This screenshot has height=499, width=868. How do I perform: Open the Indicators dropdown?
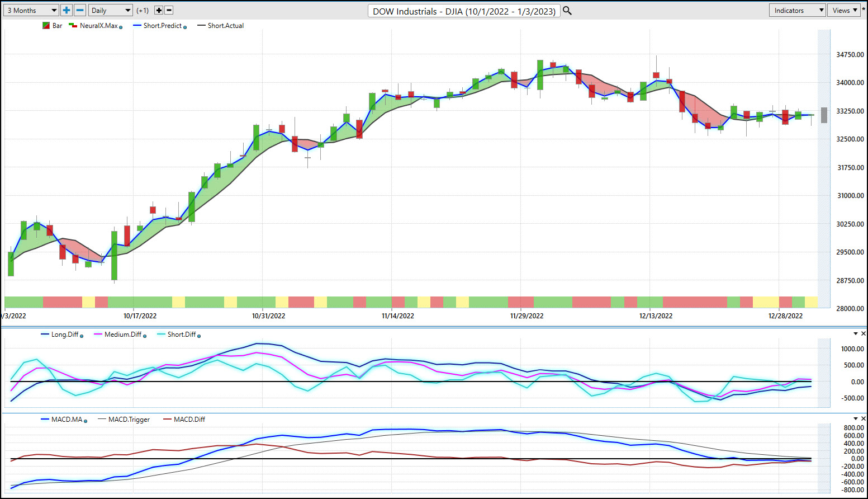click(x=798, y=10)
